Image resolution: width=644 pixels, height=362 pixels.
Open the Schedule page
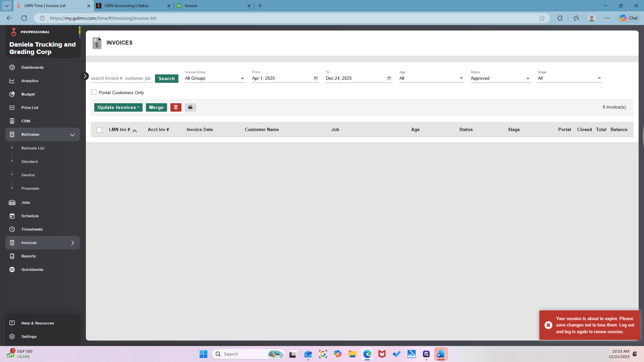30,216
